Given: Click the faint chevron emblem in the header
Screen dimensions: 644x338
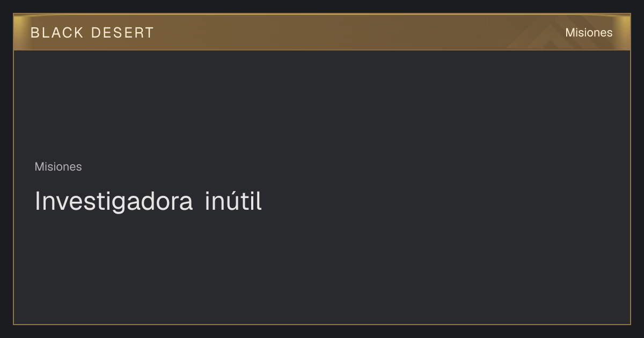Looking at the screenshot, I should (553, 33).
